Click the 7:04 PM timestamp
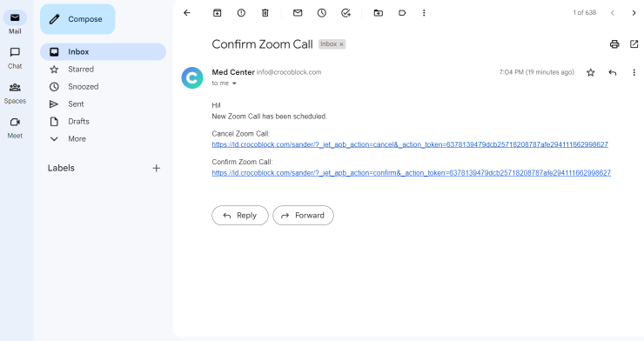The height and width of the screenshot is (341, 644). [537, 72]
